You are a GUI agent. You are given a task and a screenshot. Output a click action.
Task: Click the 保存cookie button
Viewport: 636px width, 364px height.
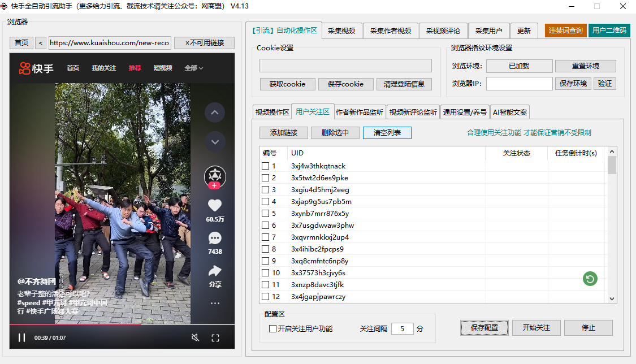click(345, 84)
